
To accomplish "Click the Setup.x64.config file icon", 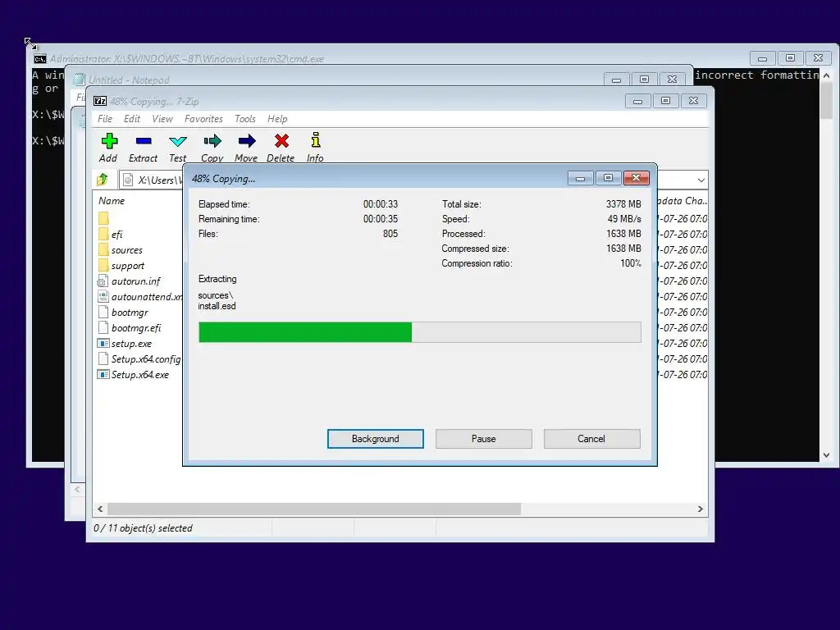I will [x=103, y=358].
